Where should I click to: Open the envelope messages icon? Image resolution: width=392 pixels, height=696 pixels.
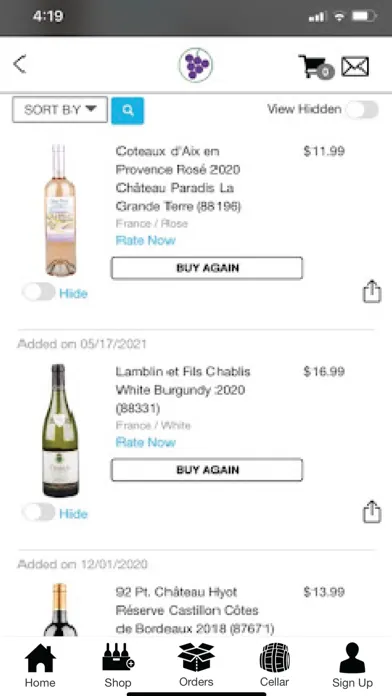tap(355, 67)
